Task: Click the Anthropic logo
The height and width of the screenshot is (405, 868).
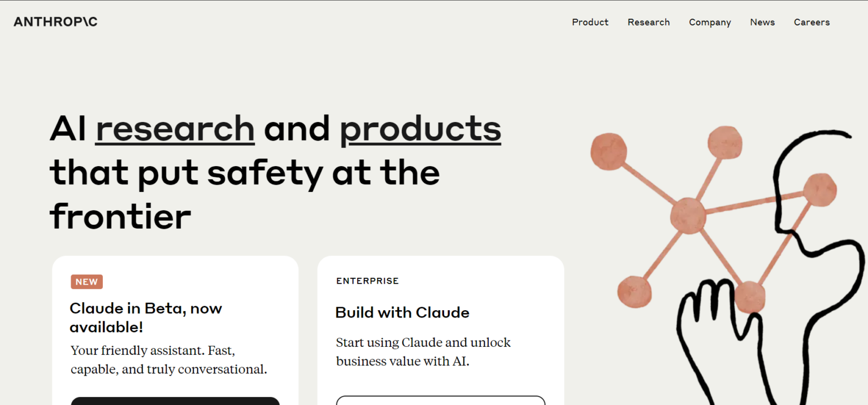Action: click(55, 22)
